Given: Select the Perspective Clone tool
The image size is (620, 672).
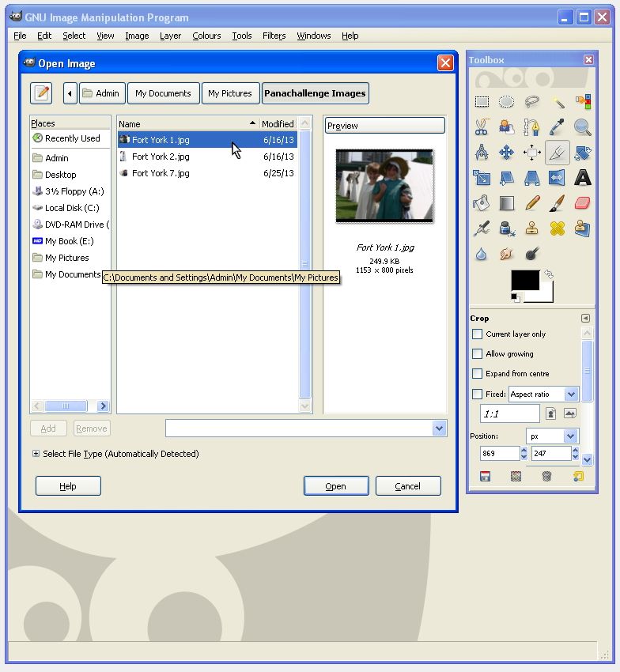Looking at the screenshot, I should (x=582, y=228).
